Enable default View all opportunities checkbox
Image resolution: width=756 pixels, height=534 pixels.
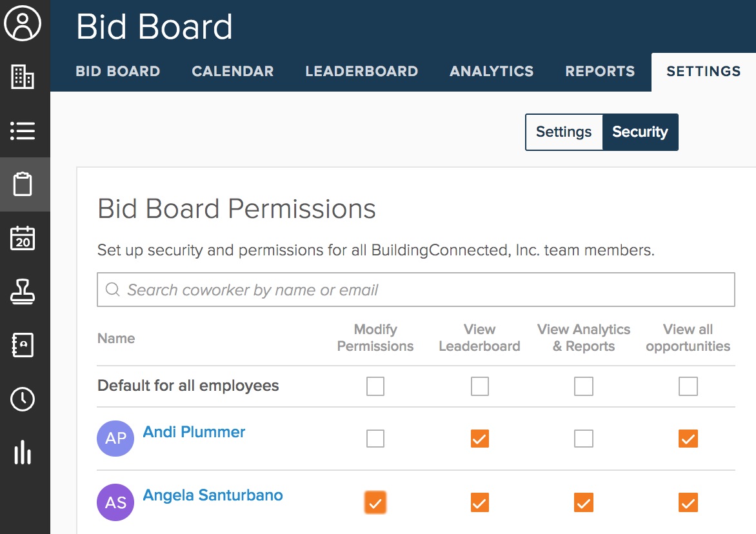[x=688, y=386]
